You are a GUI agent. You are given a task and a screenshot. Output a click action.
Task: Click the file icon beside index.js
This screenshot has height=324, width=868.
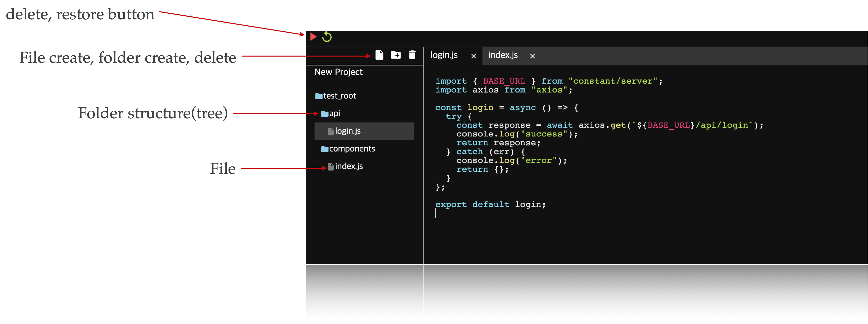click(331, 166)
